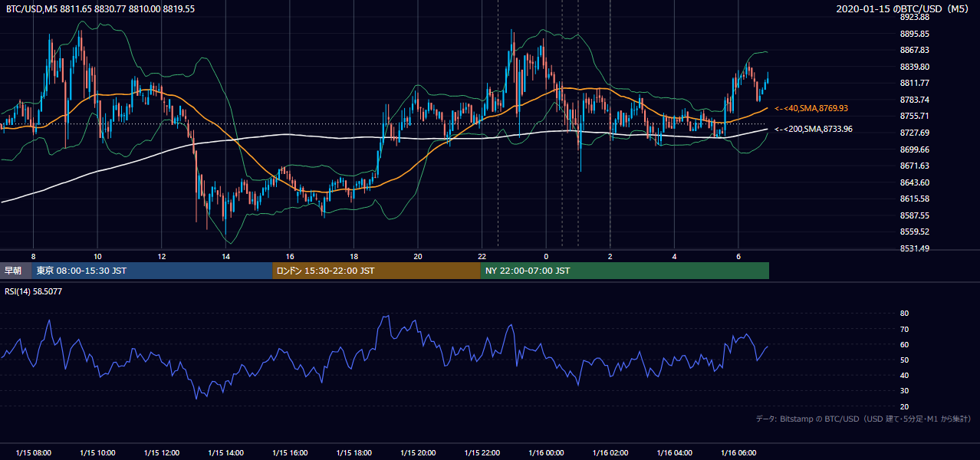Click RSI scale value 80
980x460 pixels.
point(904,314)
